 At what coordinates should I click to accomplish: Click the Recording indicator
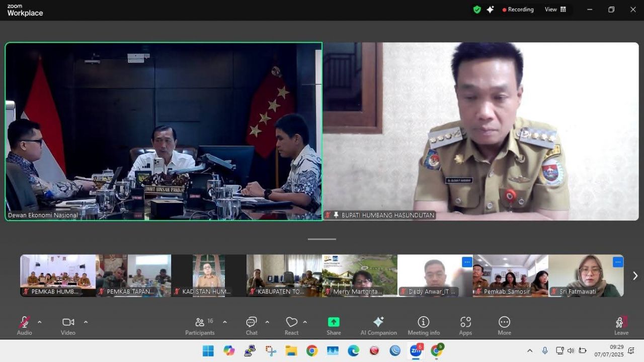click(518, 10)
